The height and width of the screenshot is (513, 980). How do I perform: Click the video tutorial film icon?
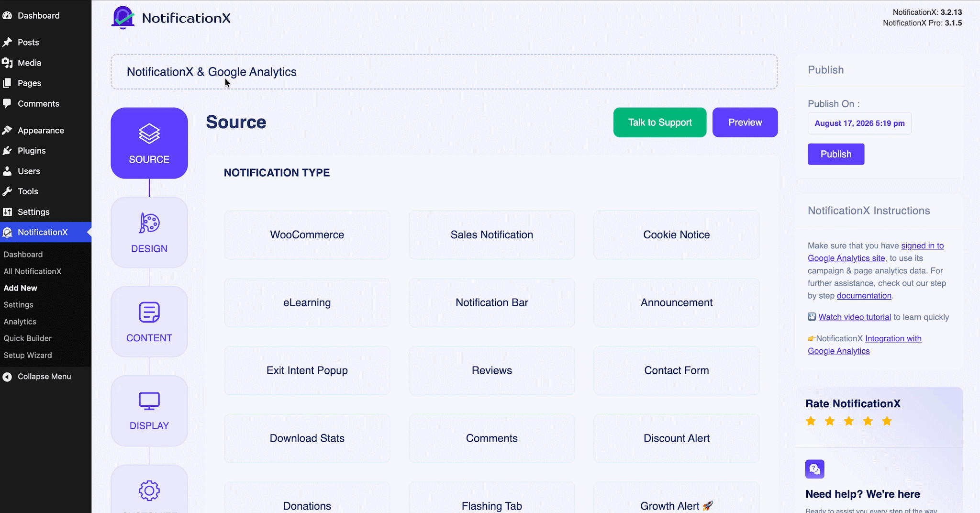pos(812,317)
